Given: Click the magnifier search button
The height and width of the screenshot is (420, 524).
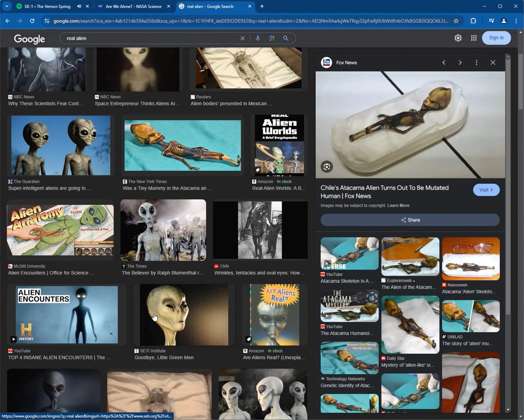Looking at the screenshot, I should tap(286, 38).
